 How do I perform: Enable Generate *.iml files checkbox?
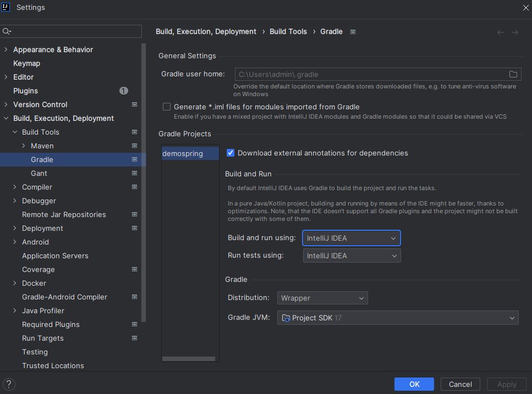click(x=167, y=107)
